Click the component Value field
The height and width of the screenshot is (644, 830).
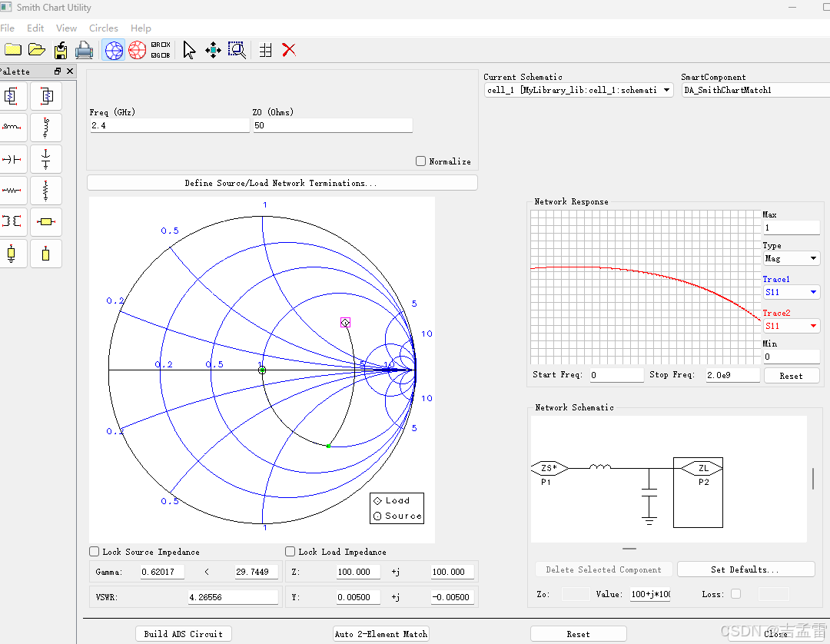point(651,594)
